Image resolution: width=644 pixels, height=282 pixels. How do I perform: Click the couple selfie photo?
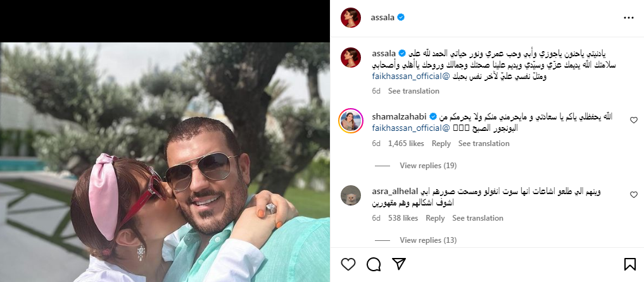(165, 162)
